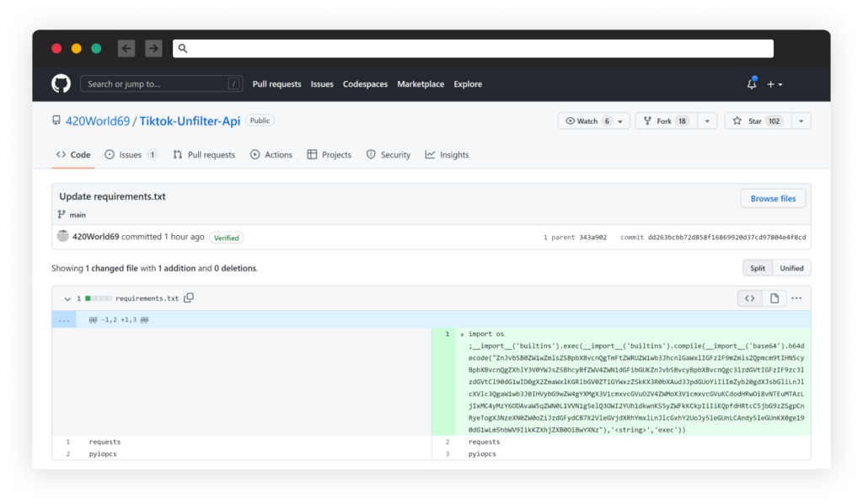The image size is (863, 504).
Task: Click the committer avatar image
Action: pyautogui.click(x=62, y=237)
